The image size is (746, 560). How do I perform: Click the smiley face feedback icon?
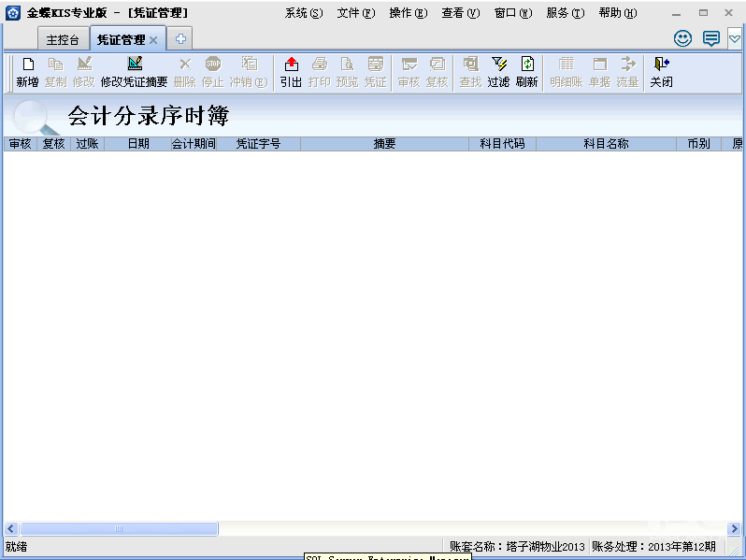683,38
